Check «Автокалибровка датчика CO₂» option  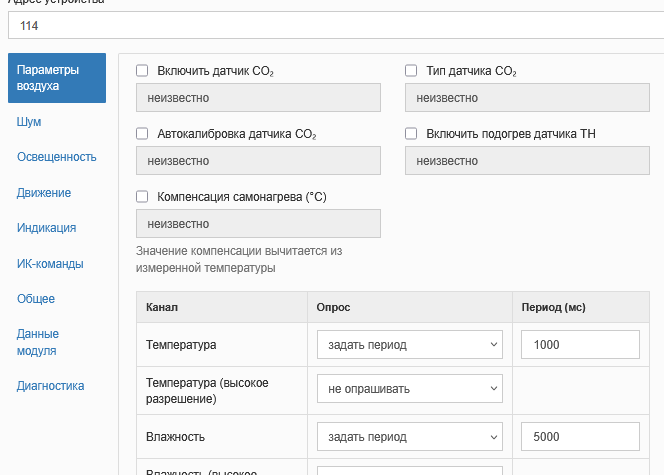click(142, 134)
